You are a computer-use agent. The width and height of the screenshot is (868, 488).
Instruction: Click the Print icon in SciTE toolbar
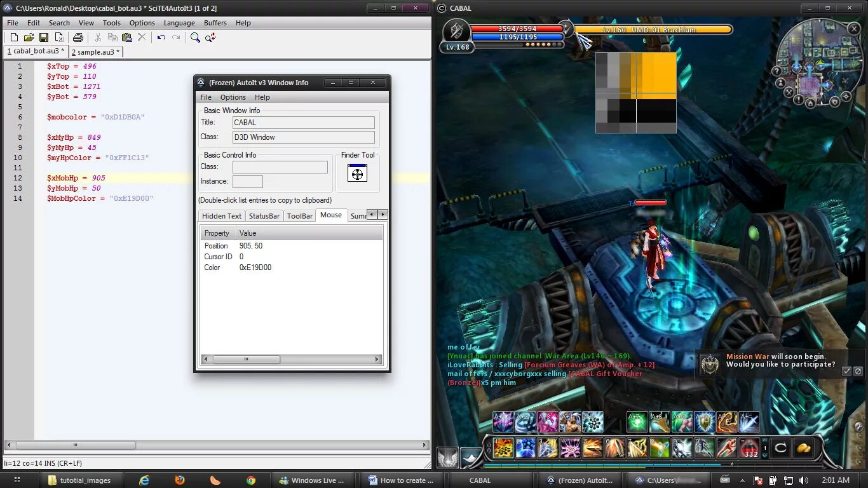coord(78,37)
